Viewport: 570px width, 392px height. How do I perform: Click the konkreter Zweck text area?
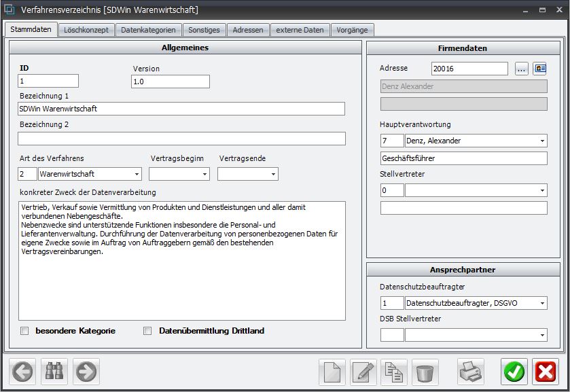tap(182, 261)
